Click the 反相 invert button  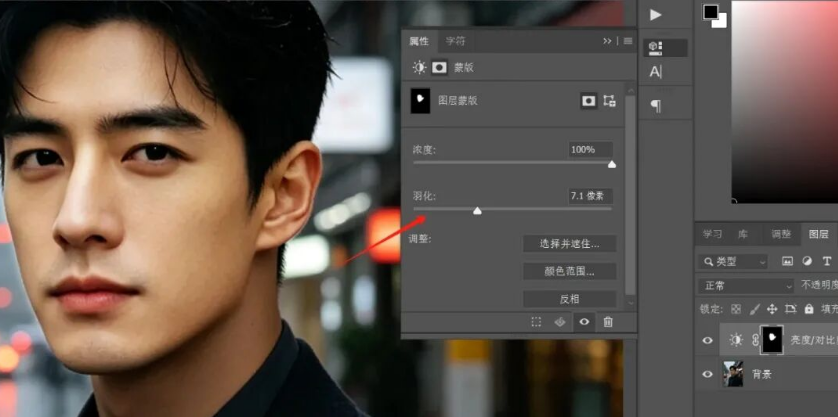570,299
